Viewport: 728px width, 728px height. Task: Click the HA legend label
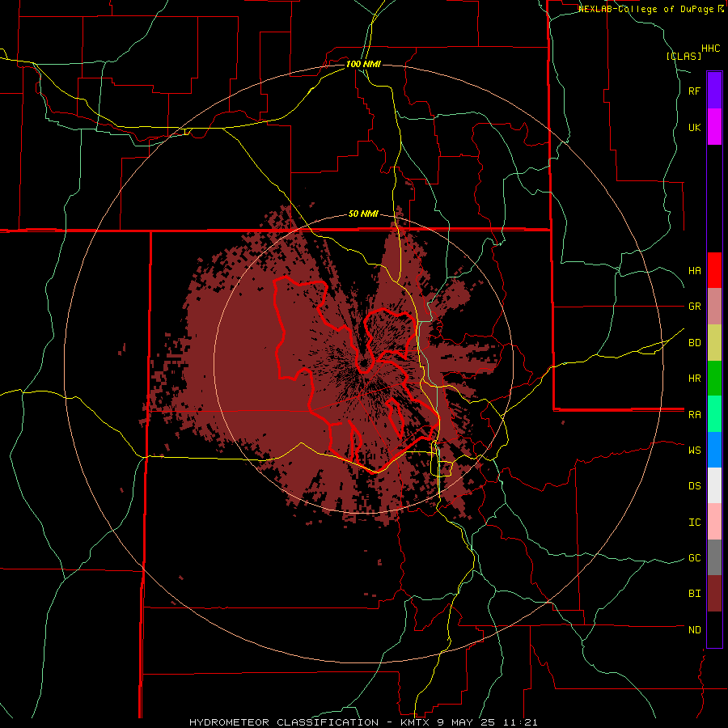tap(695, 271)
